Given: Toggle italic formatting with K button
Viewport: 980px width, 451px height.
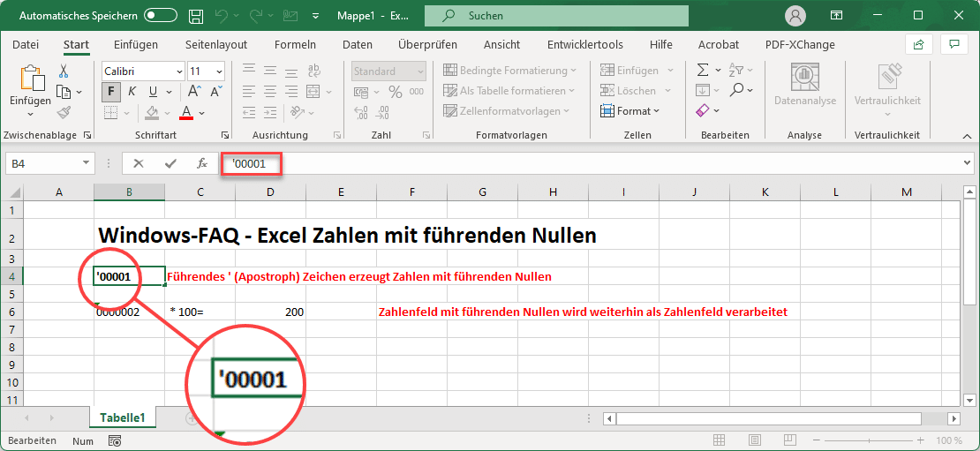Looking at the screenshot, I should click(x=132, y=92).
